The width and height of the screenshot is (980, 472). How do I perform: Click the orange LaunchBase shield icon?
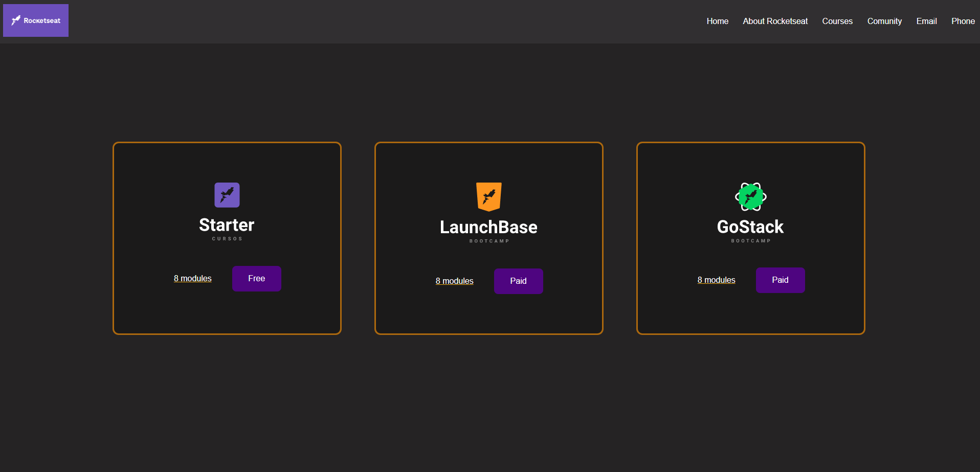[x=488, y=196]
